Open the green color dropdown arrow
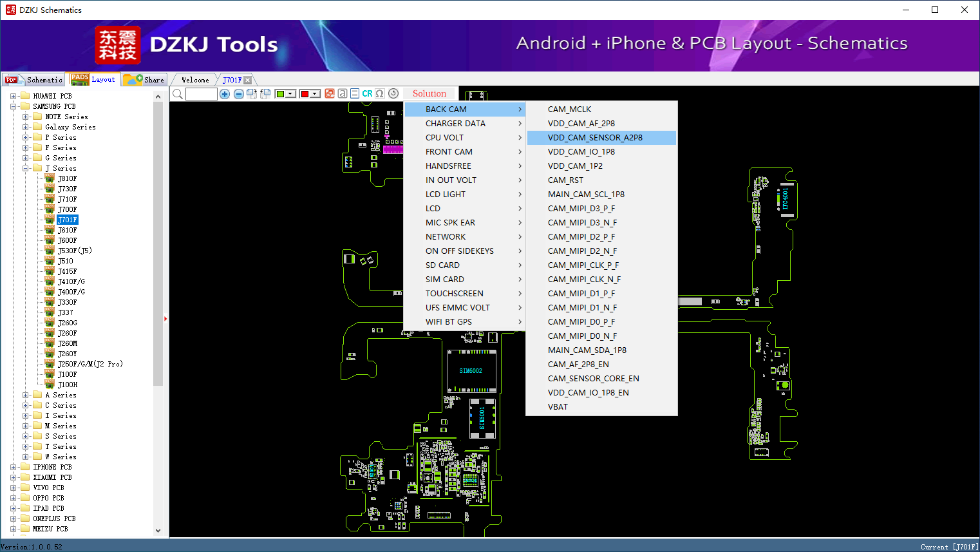Image resolution: width=980 pixels, height=552 pixels. (x=290, y=94)
